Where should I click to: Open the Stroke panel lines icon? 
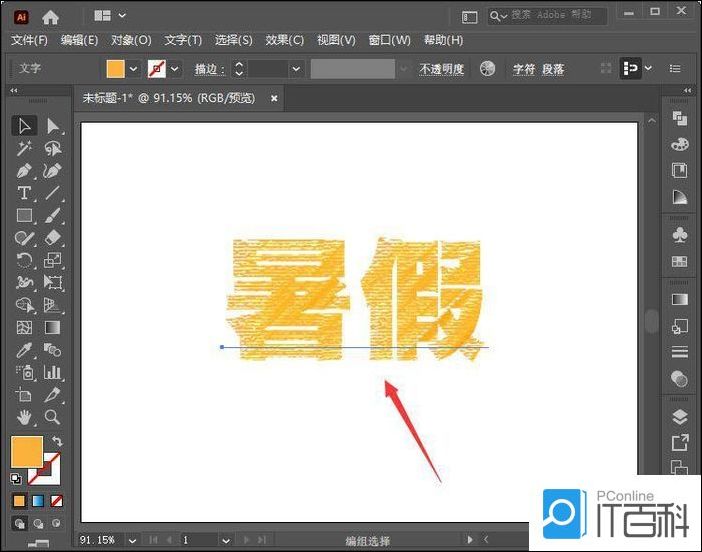tap(680, 352)
